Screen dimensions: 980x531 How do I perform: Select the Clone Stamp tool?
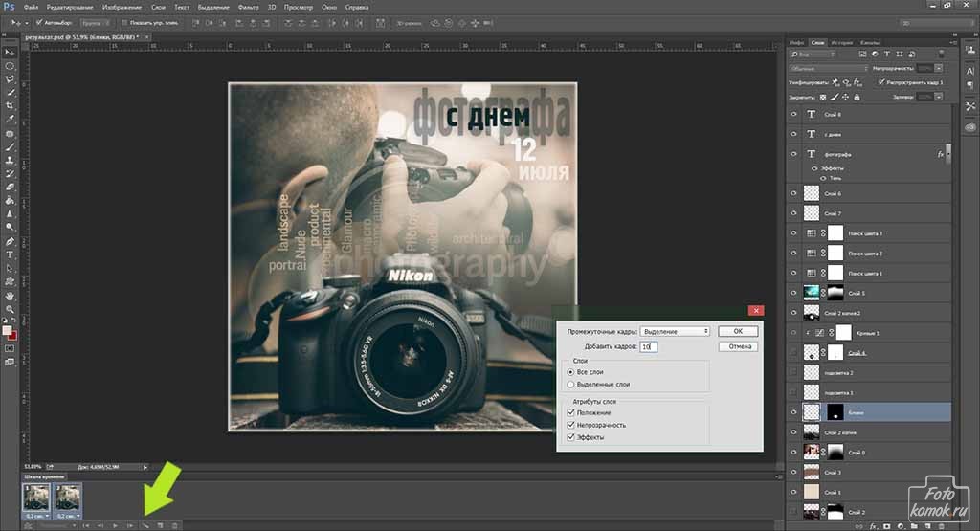click(10, 160)
